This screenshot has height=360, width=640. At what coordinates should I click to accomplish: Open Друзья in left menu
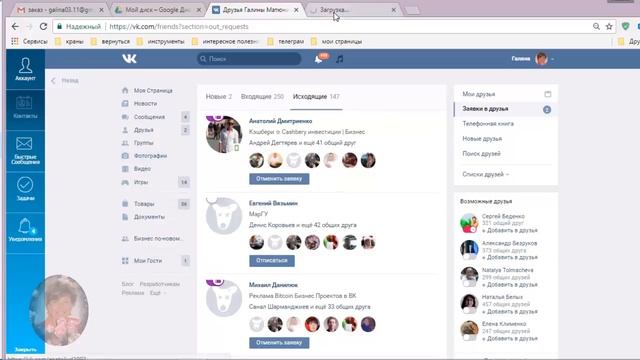144,130
